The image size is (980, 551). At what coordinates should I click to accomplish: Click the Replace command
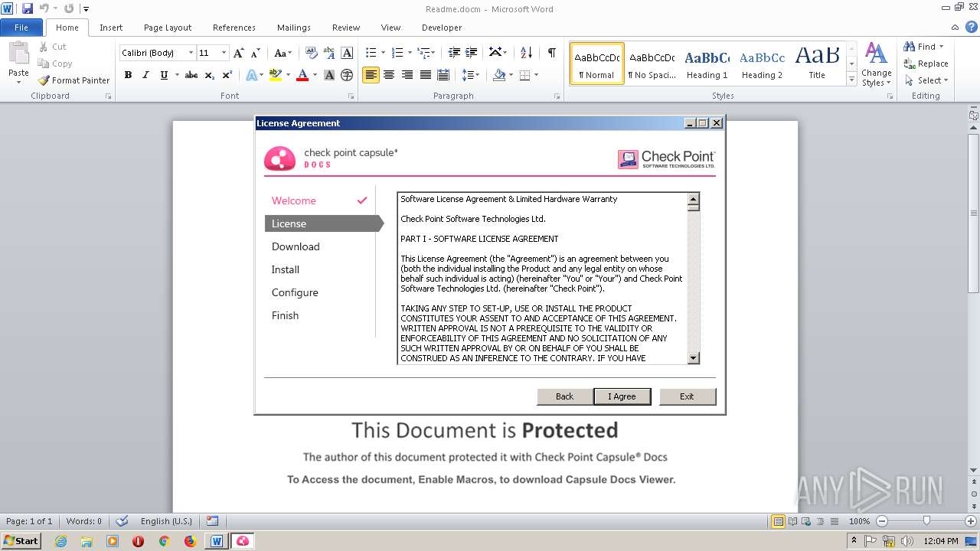click(x=926, y=64)
